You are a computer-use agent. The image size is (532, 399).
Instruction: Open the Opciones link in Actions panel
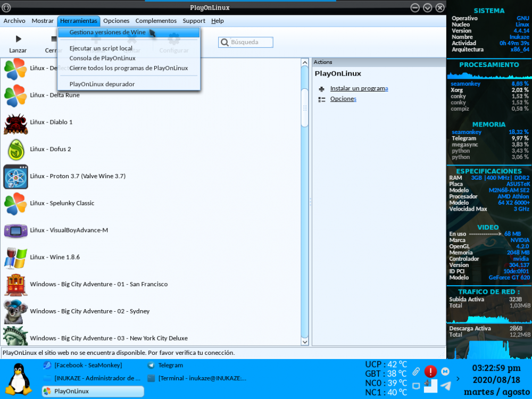click(x=343, y=99)
